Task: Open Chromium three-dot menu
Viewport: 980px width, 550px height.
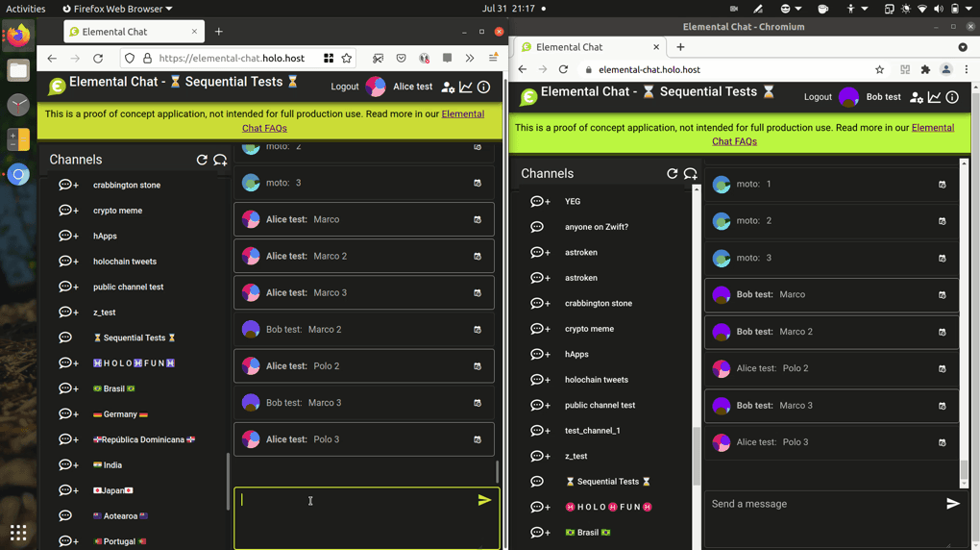Action: tap(967, 69)
